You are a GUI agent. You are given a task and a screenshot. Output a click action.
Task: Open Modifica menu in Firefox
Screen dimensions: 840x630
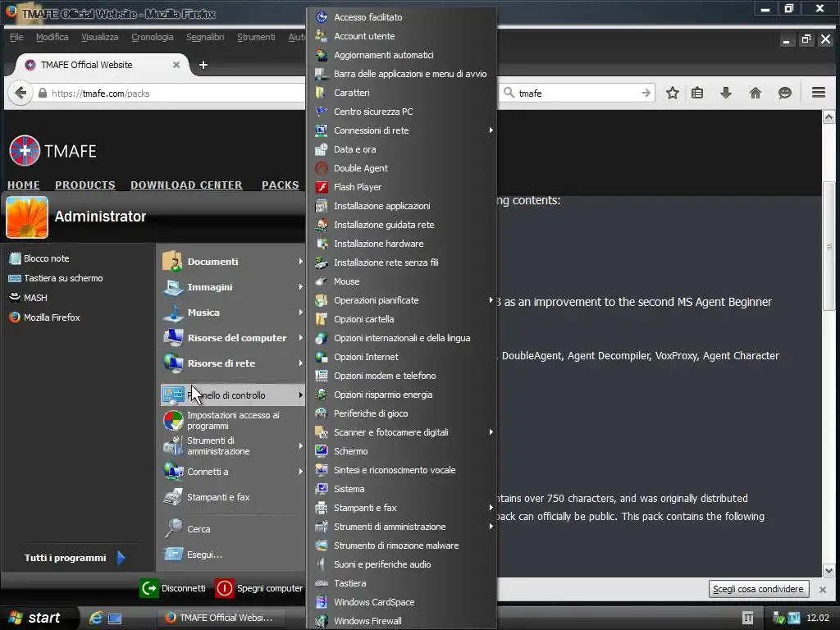52,37
